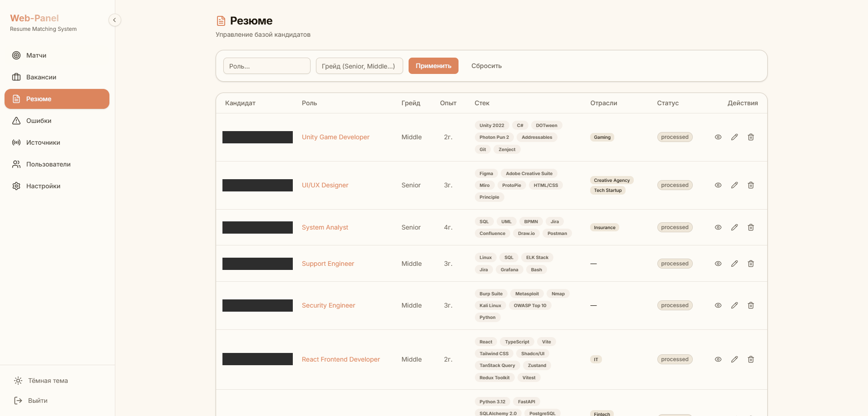Viewport: 868px width, 416px height.
Task: View the Support Engineer resume (eye icon)
Action: [x=718, y=264]
